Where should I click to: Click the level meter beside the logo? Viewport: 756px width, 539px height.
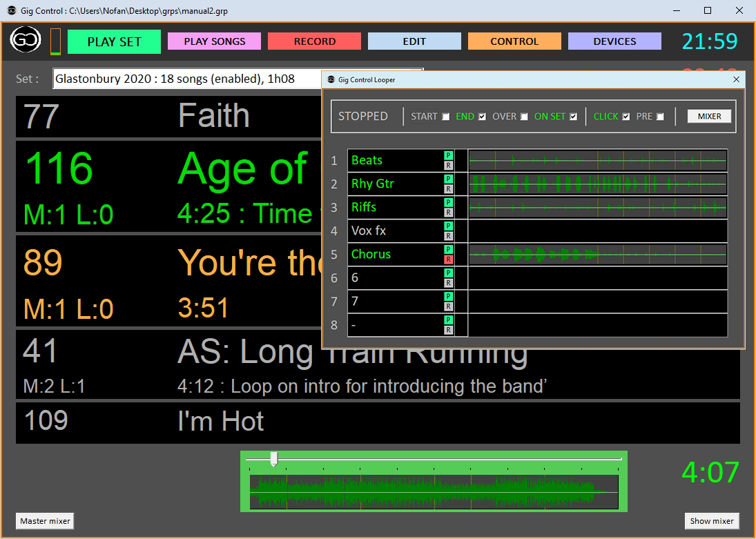(x=55, y=41)
